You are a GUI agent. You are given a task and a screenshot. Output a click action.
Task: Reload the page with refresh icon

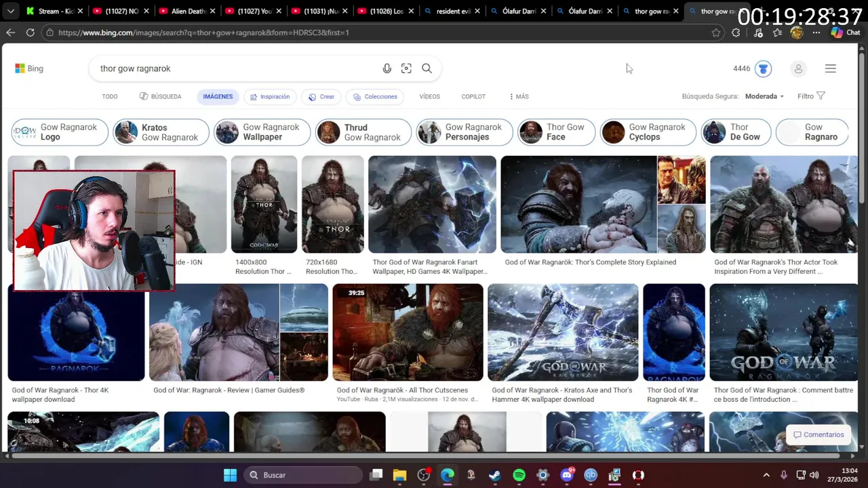tap(30, 33)
